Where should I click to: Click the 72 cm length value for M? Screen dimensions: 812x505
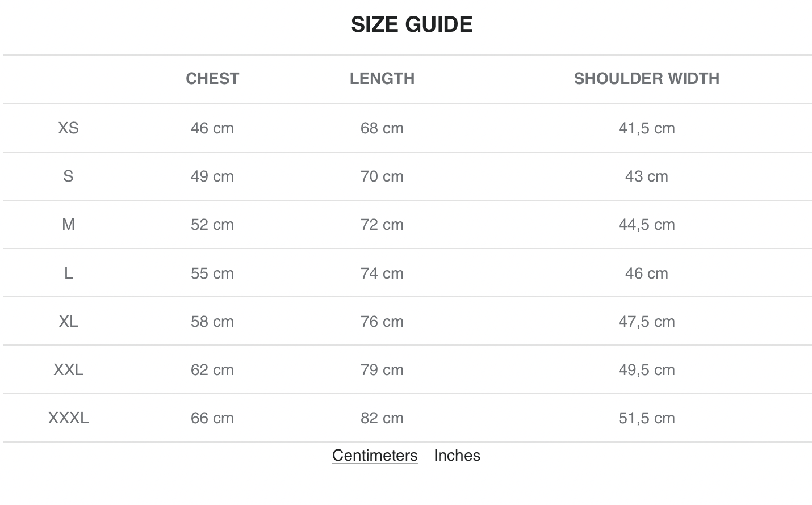tap(382, 224)
